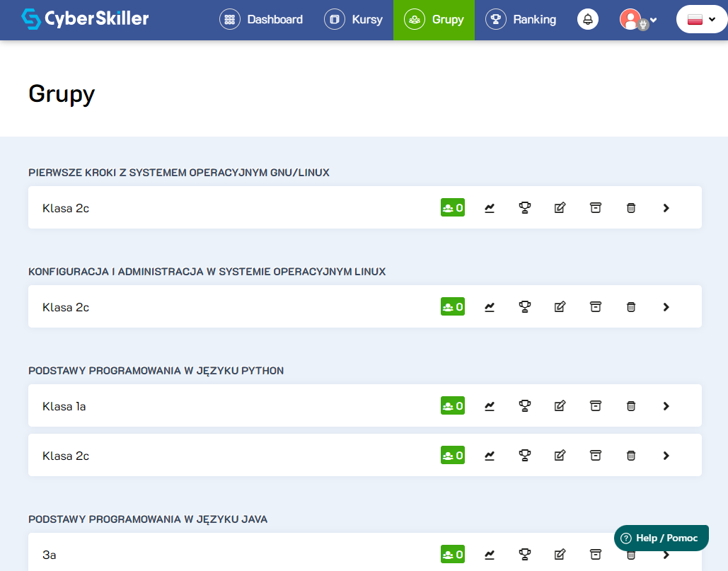Screen dimensions: 728x571
Task: Click member count badge for Klasa 1a
Action: pyautogui.click(x=453, y=406)
